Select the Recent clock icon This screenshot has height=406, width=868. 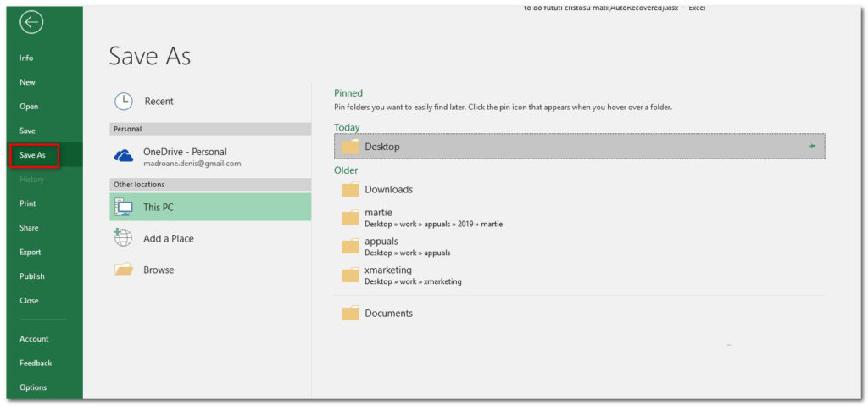coord(124,101)
